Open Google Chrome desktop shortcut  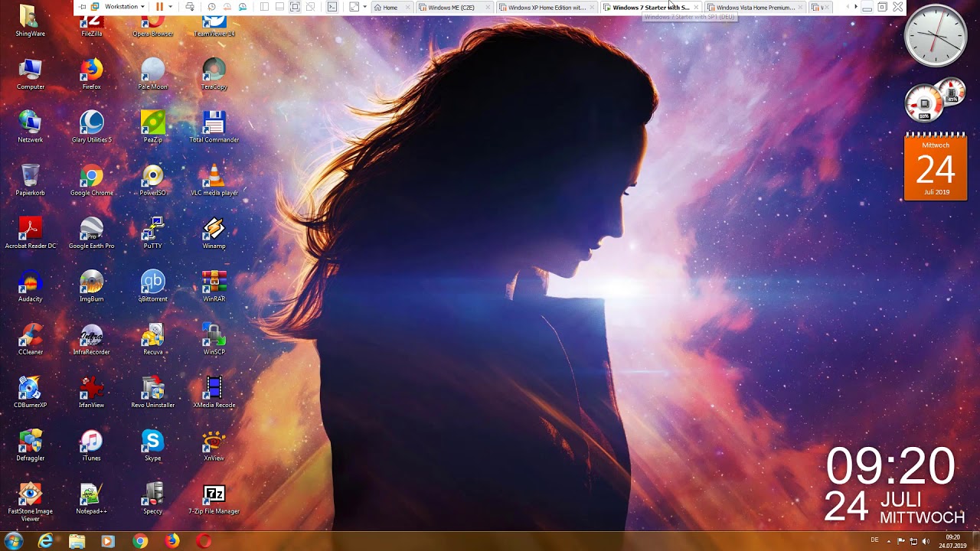pos(91,181)
